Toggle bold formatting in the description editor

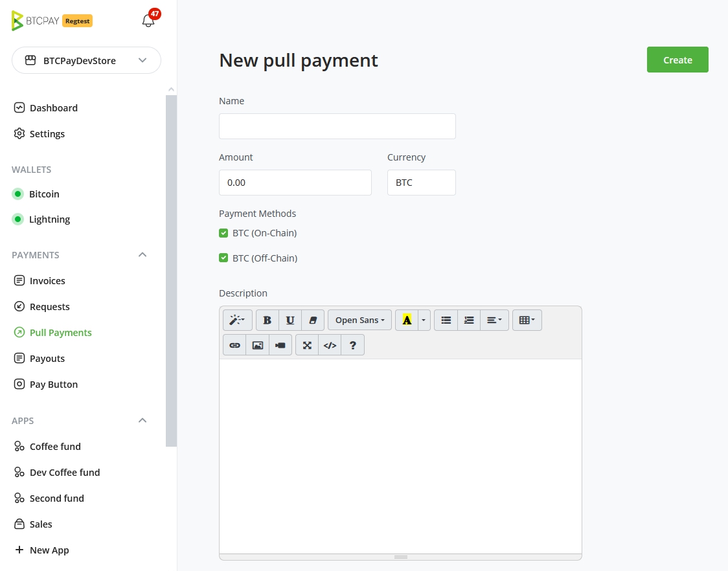click(267, 320)
